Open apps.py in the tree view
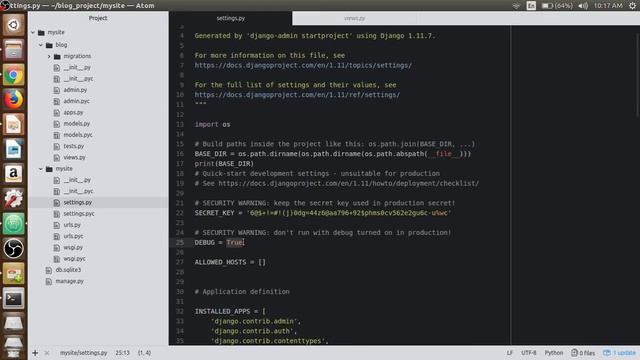Viewport: 640px width, 360px height. (x=73, y=113)
